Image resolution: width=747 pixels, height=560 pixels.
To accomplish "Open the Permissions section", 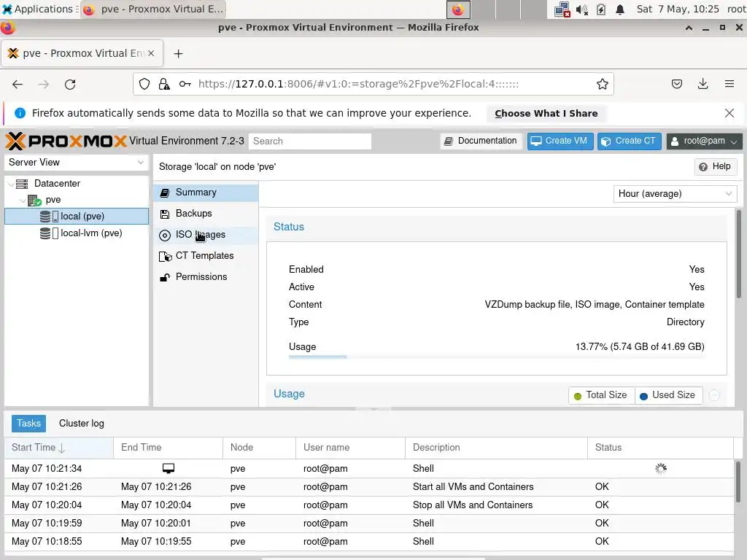I will (206, 276).
